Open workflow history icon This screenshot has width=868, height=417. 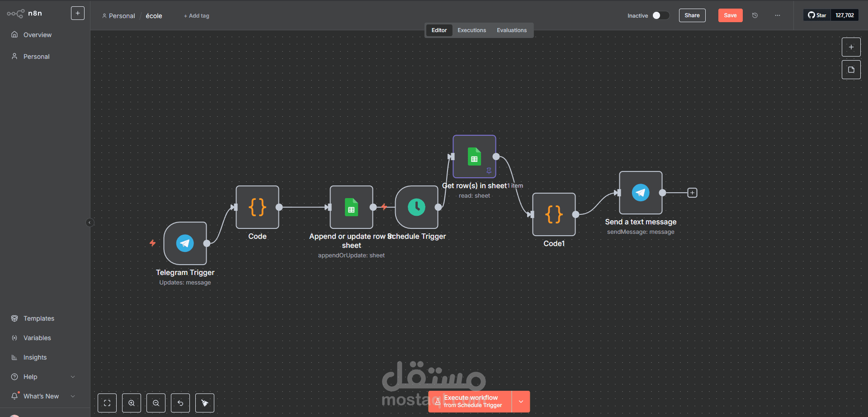click(755, 15)
